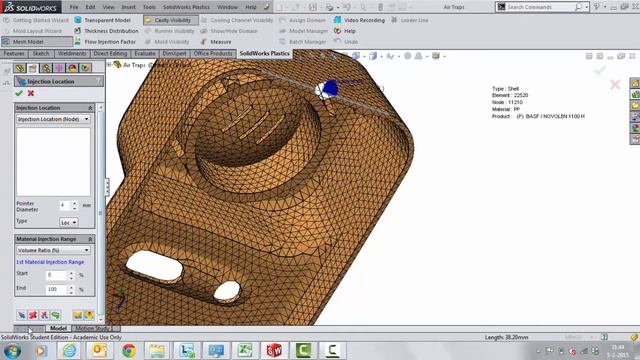The image size is (640, 360).
Task: Open Batch Manager
Action: [x=302, y=42]
